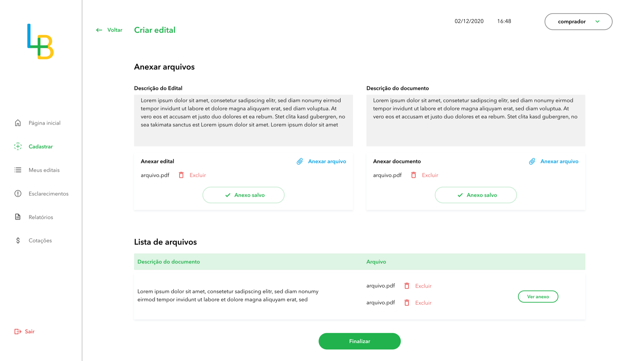Click the Descrição do documento text area

(476, 121)
